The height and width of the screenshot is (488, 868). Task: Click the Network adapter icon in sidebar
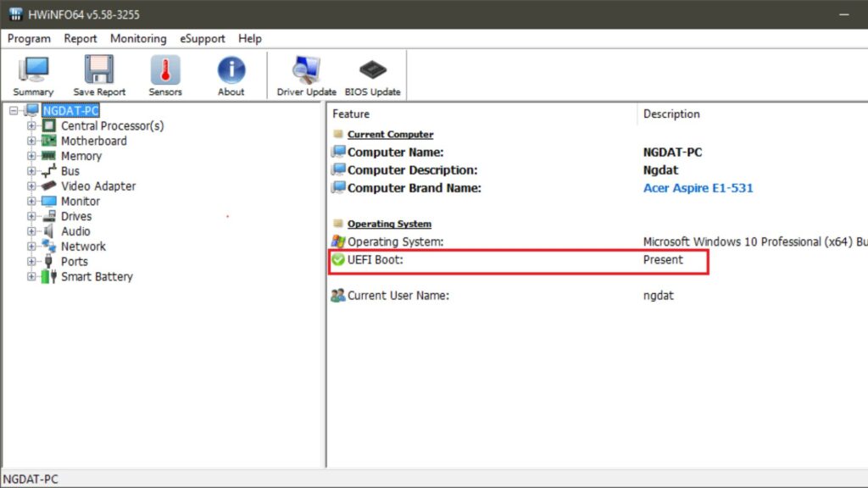click(x=49, y=246)
